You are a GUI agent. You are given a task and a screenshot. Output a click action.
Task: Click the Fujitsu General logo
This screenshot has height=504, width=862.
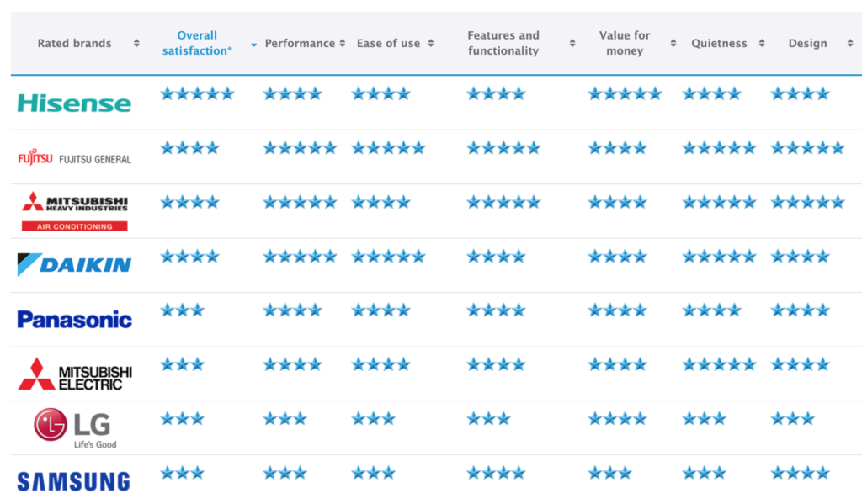pos(74,158)
